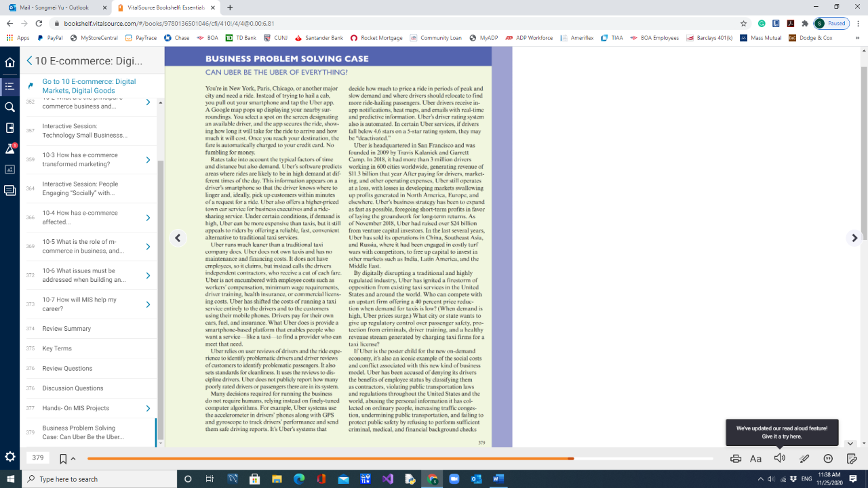The width and height of the screenshot is (868, 488).
Task: Open the Chrome extensions puzzle icon
Action: (805, 23)
